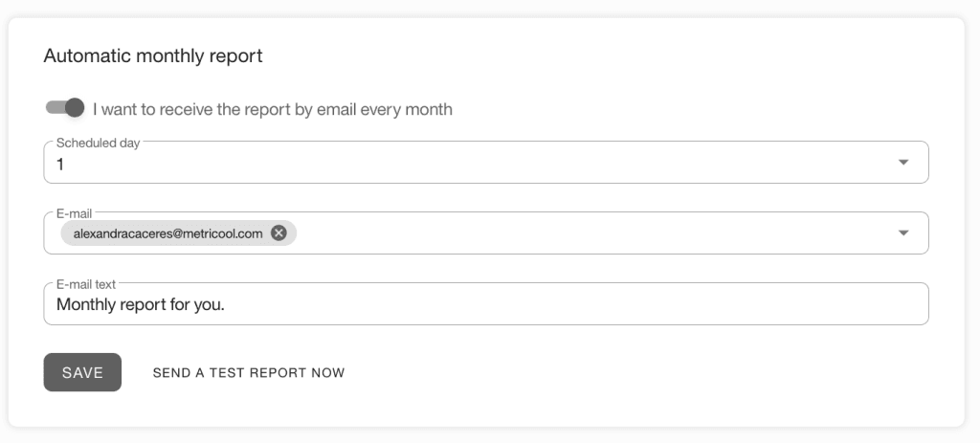Toggle the monthly email report switch
The height and width of the screenshot is (443, 980).
65,108
